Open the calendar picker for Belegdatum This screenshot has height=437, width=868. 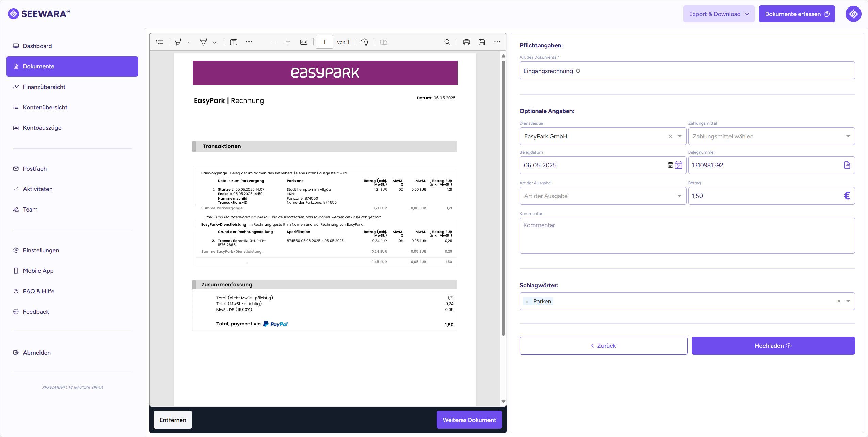[x=678, y=165]
